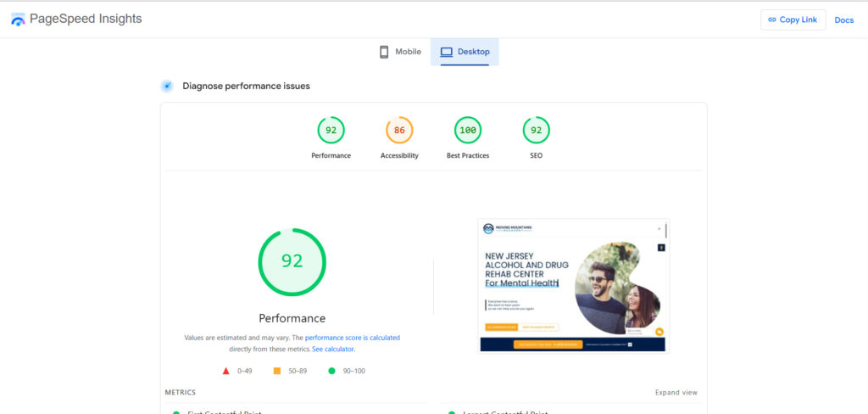The height and width of the screenshot is (414, 868).
Task: Click the laptop icon in Desktop tab
Action: coord(447,52)
